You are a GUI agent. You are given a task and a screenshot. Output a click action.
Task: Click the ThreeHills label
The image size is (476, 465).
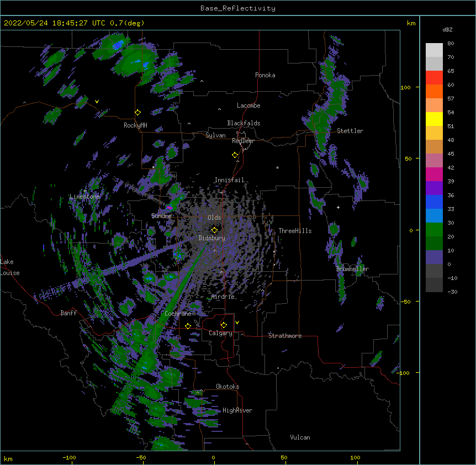pos(295,231)
